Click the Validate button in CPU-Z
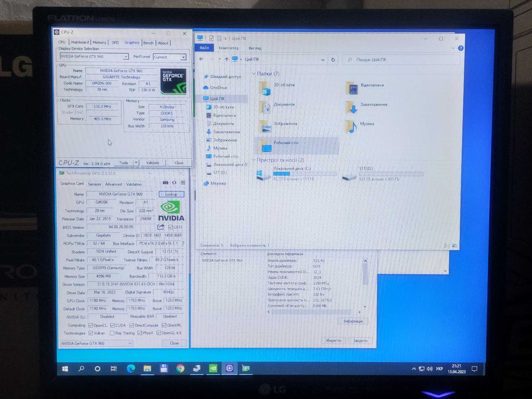This screenshot has height=399, width=532. (x=153, y=163)
